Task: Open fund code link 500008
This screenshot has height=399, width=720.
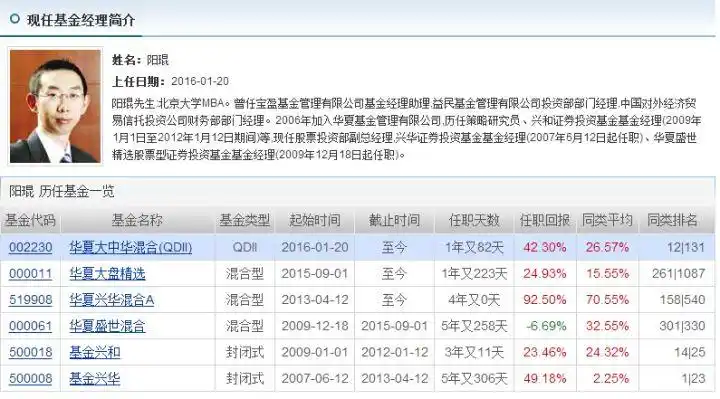Action: [30, 378]
